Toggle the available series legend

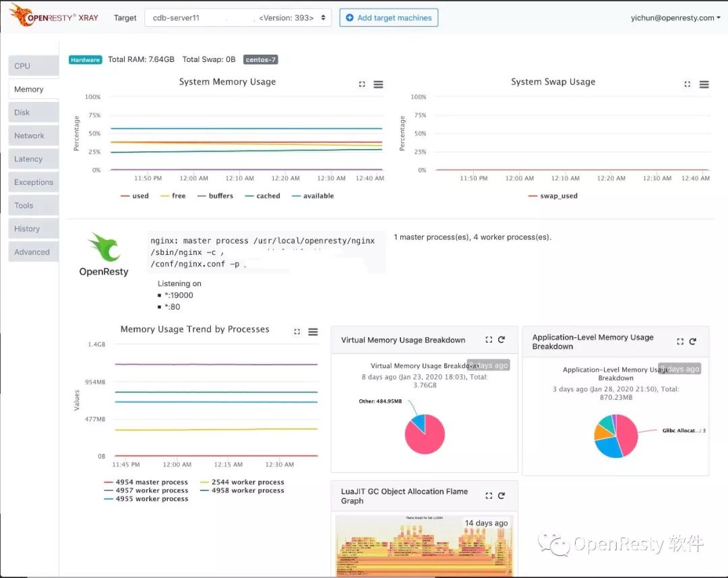click(x=313, y=196)
